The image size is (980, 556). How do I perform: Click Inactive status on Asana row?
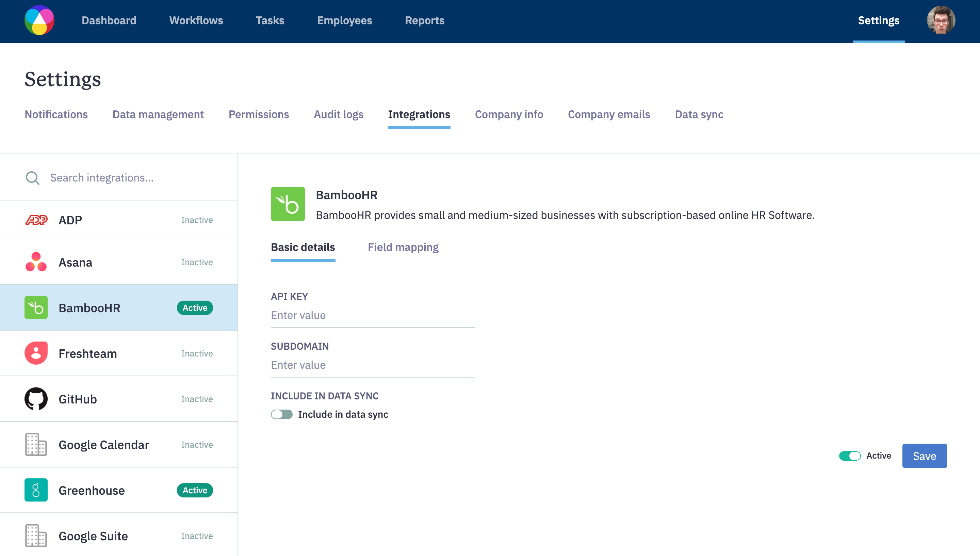point(197,263)
